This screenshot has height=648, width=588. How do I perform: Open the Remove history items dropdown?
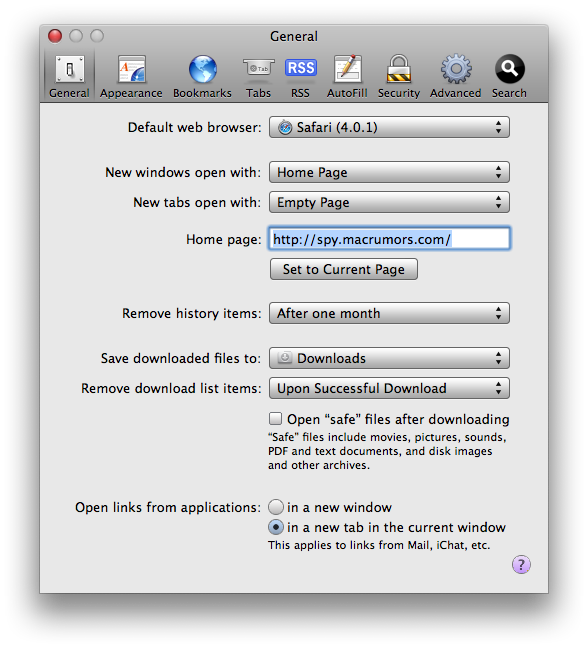click(x=389, y=313)
